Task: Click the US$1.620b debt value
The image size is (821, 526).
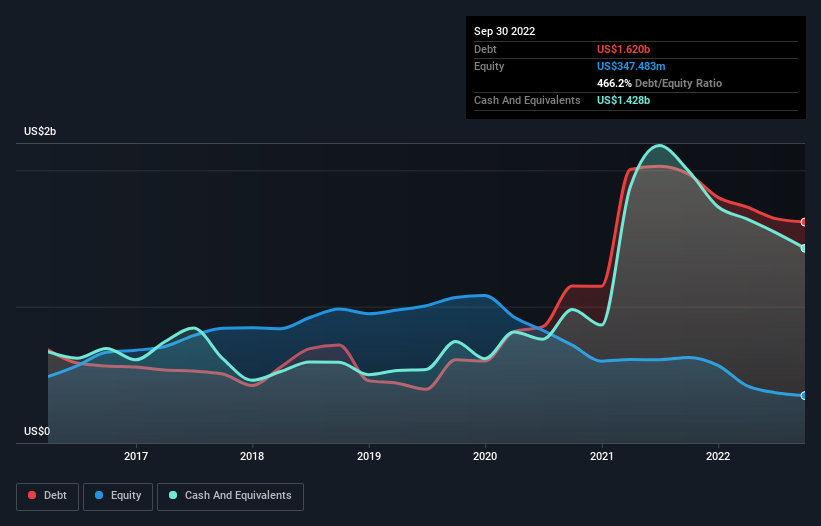Action: 623,49
